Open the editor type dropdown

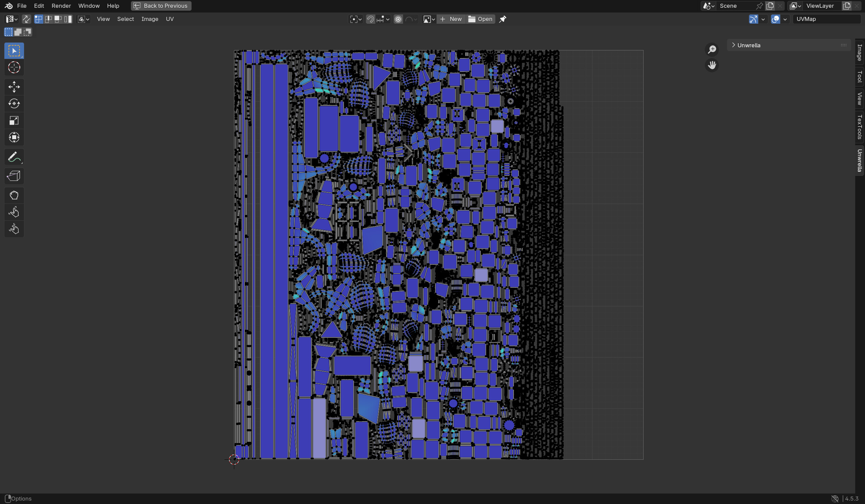[x=12, y=19]
